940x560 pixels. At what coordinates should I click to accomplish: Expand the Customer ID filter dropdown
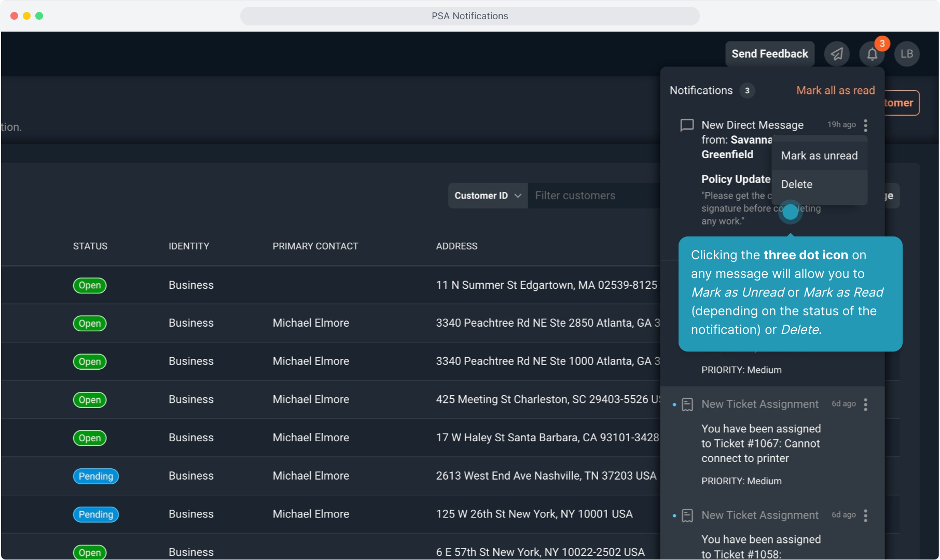[488, 195]
